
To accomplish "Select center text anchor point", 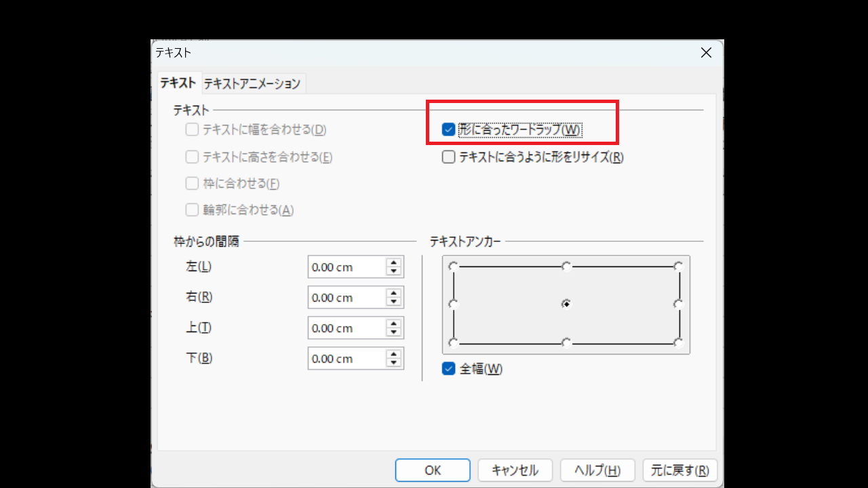I will (566, 304).
